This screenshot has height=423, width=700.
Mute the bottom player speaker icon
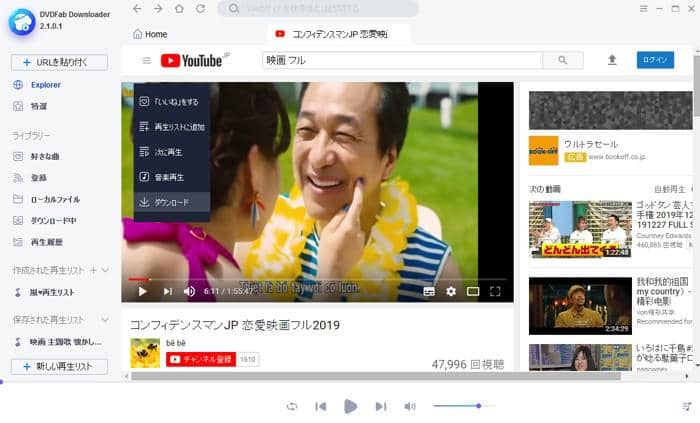coord(409,406)
